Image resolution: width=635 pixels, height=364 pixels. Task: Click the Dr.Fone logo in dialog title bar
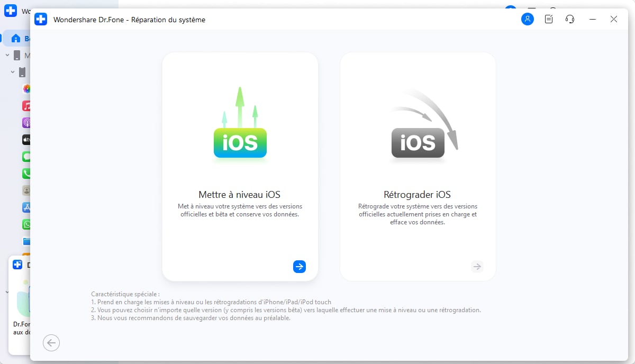tap(41, 19)
